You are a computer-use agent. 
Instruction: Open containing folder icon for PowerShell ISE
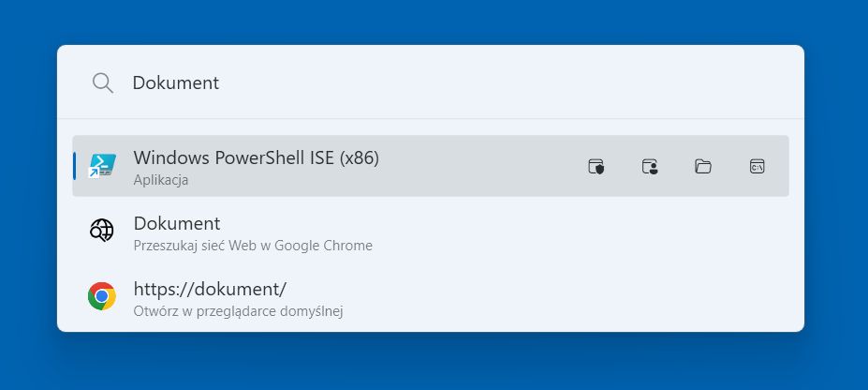click(x=703, y=166)
